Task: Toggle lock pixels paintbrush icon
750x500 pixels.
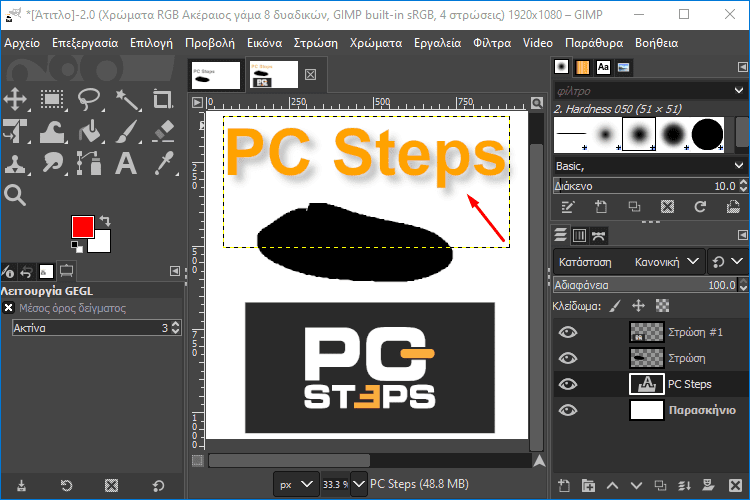Action: (x=616, y=306)
